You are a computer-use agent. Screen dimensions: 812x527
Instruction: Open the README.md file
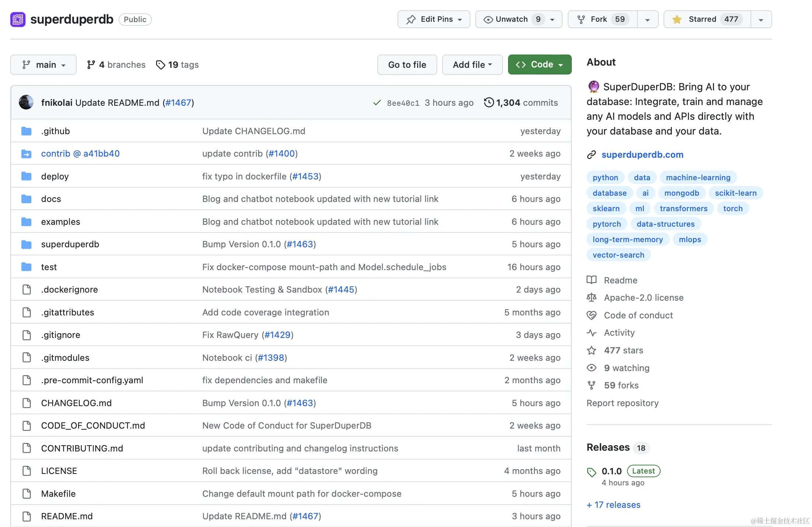(67, 516)
